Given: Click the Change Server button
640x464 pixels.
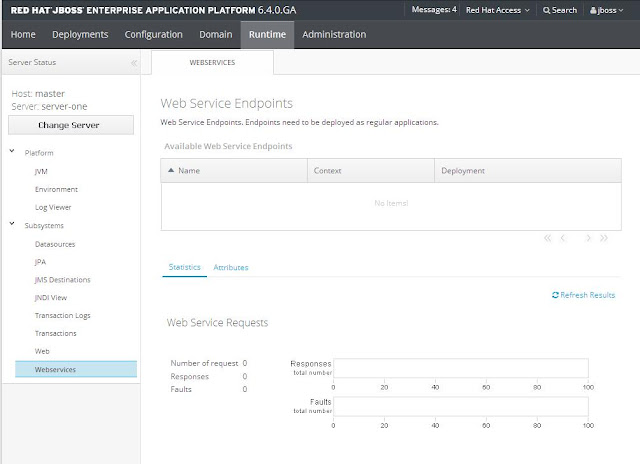Looking at the screenshot, I should (x=71, y=125).
